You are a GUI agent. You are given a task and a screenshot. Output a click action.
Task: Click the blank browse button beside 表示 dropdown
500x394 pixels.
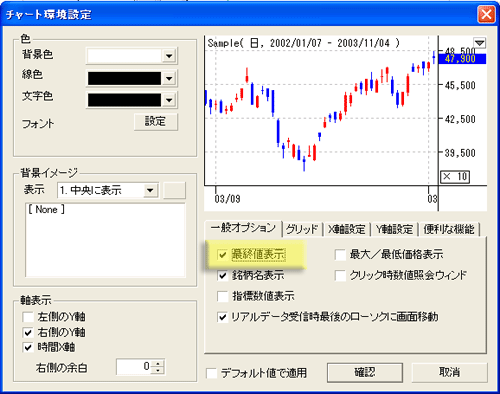(174, 190)
